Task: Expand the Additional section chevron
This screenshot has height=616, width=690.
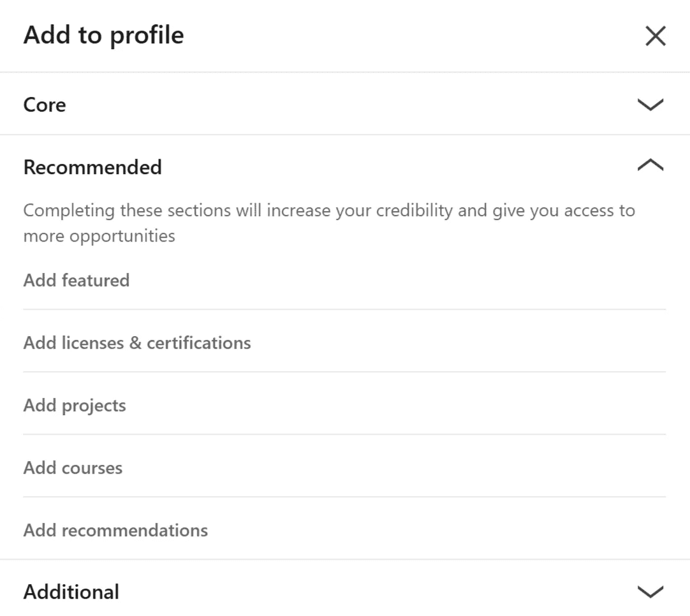Action: pyautogui.click(x=650, y=592)
